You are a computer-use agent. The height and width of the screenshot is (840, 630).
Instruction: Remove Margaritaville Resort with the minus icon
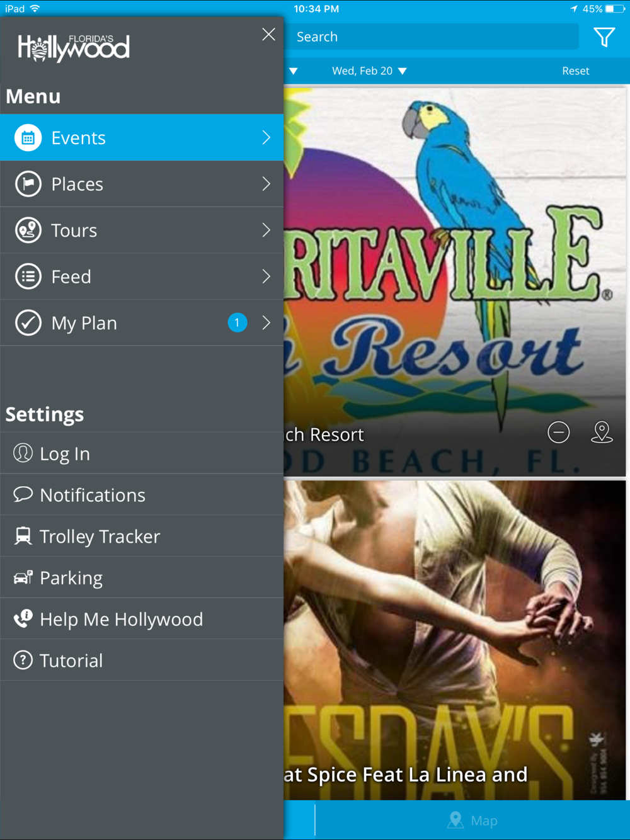coord(559,433)
